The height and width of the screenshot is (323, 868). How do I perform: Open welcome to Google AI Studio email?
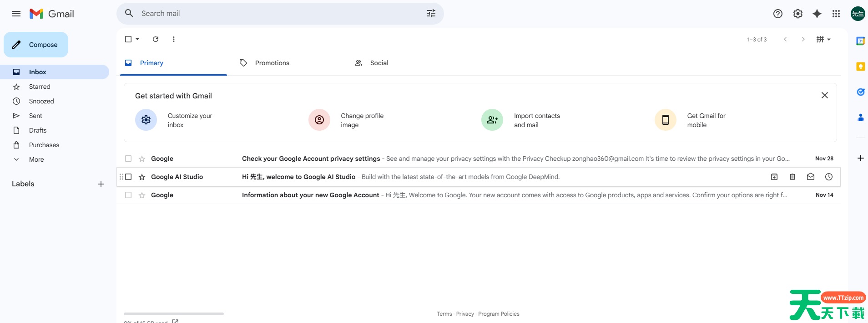[479, 177]
